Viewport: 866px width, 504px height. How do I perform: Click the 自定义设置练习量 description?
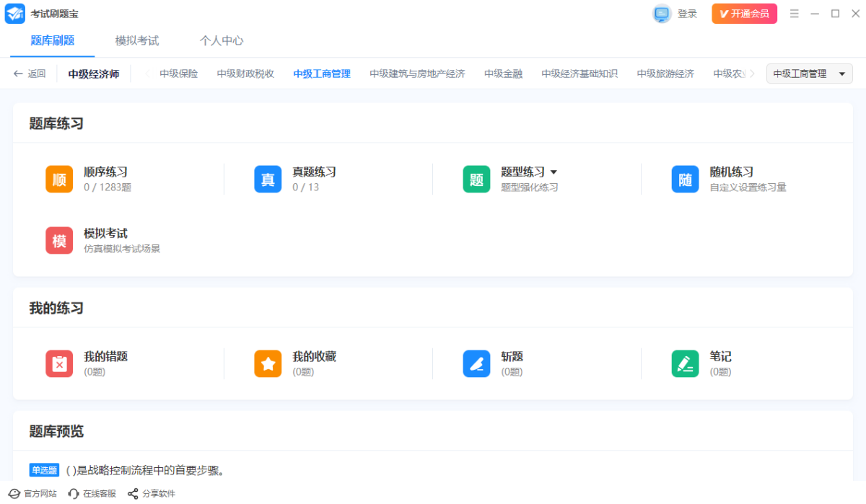click(x=748, y=187)
